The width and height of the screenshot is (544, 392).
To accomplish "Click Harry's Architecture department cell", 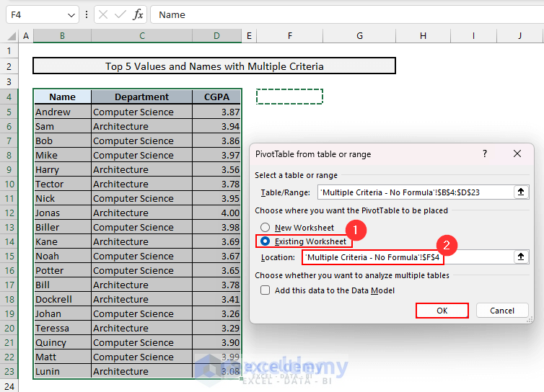I will point(142,169).
